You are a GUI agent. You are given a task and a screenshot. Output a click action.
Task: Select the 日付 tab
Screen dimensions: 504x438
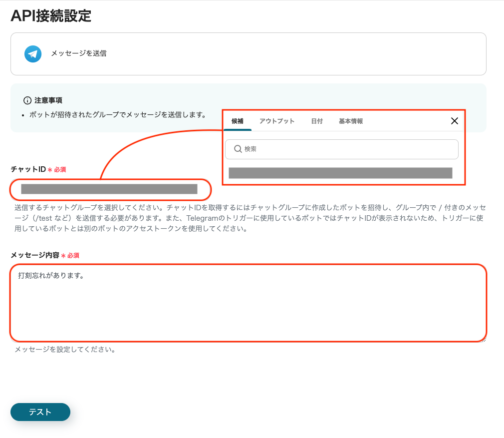pos(316,121)
